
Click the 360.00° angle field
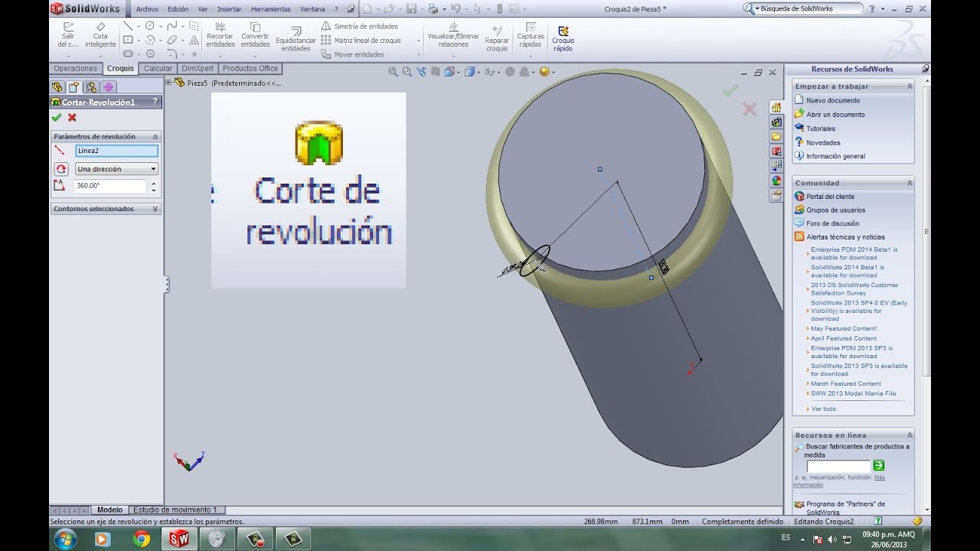click(110, 186)
